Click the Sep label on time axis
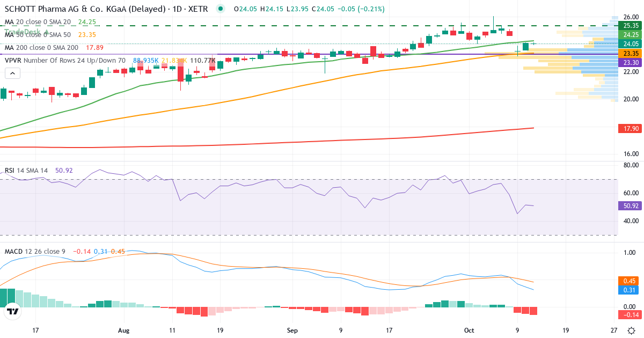 (x=292, y=330)
